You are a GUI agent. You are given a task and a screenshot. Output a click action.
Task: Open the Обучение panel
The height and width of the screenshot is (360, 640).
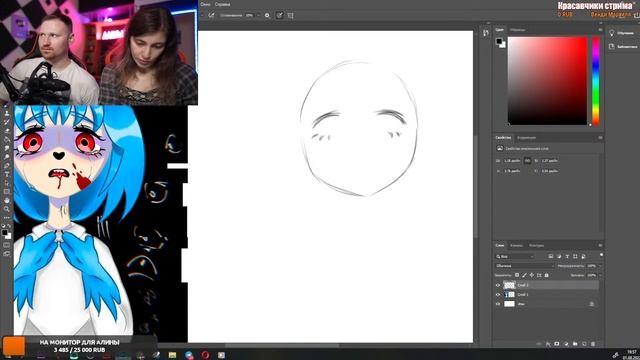pos(621,33)
